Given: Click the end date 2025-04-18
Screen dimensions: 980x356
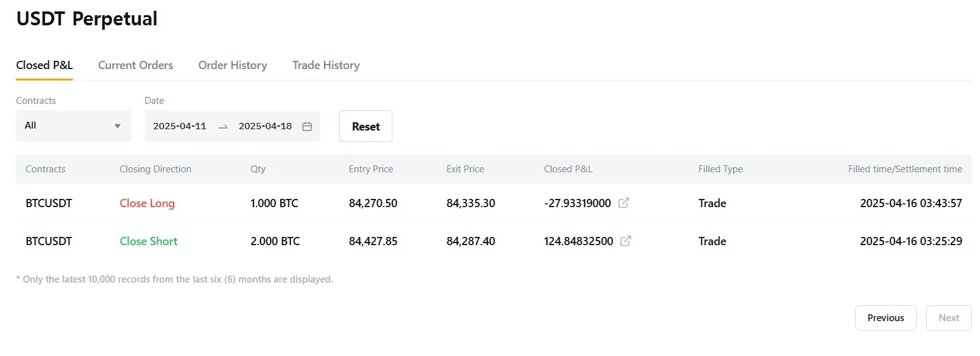Looking at the screenshot, I should pos(265,126).
